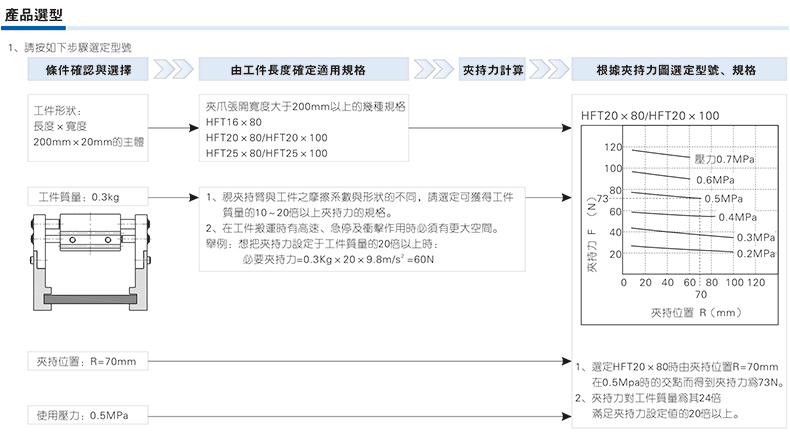Open the 夾持力計算 step header
This screenshot has width=790, height=436.
[493, 72]
